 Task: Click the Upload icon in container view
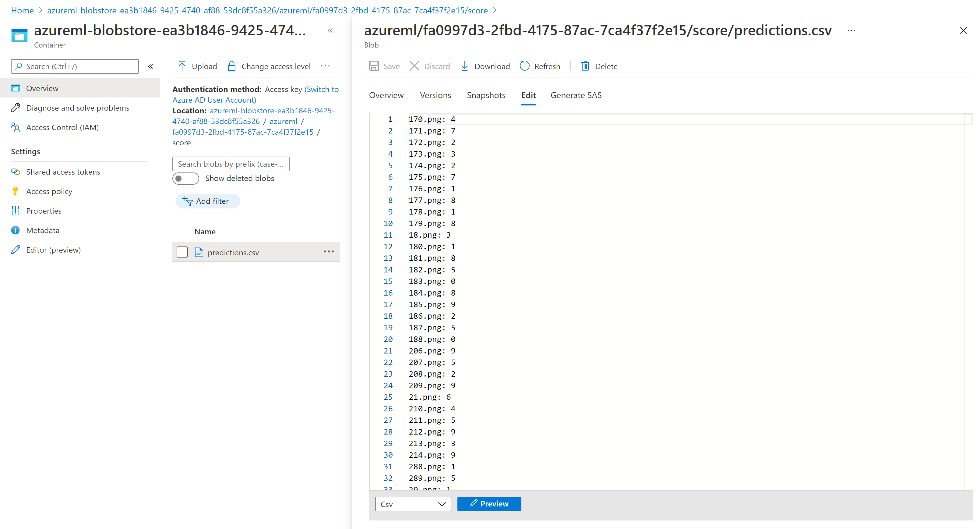[x=182, y=66]
